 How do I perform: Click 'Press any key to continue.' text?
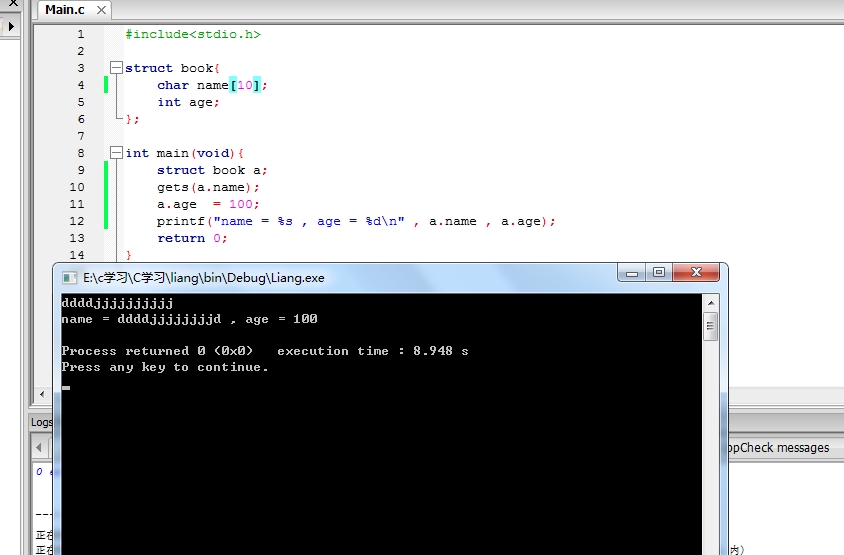coord(165,367)
